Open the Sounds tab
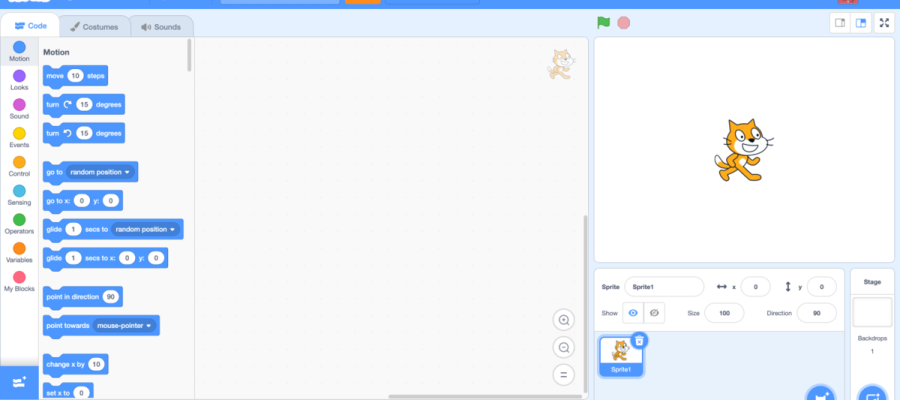 coord(161,27)
